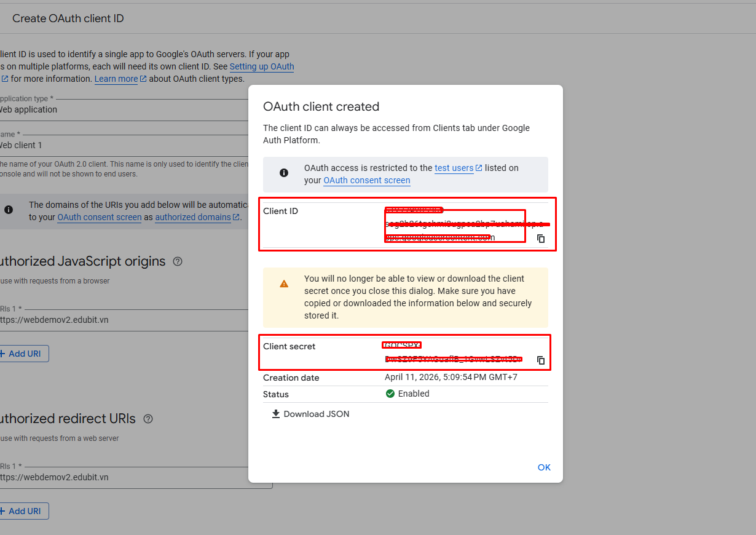Screen dimensions: 756x535
Task: Click the info icon in OAuth access notice
Action: point(284,173)
